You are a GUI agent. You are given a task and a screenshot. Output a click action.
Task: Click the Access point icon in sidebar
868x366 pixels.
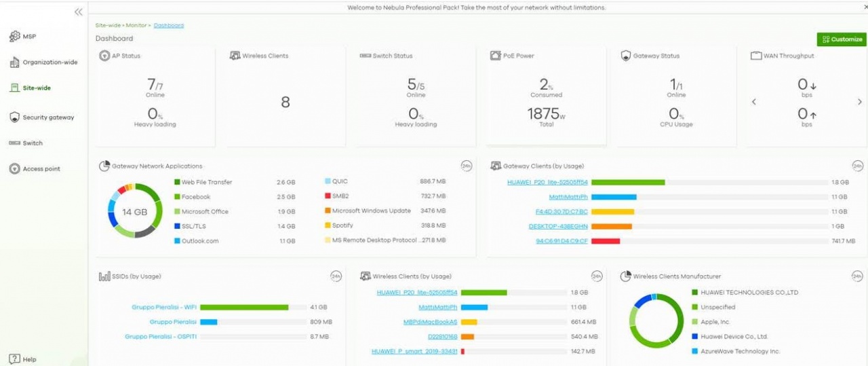14,169
